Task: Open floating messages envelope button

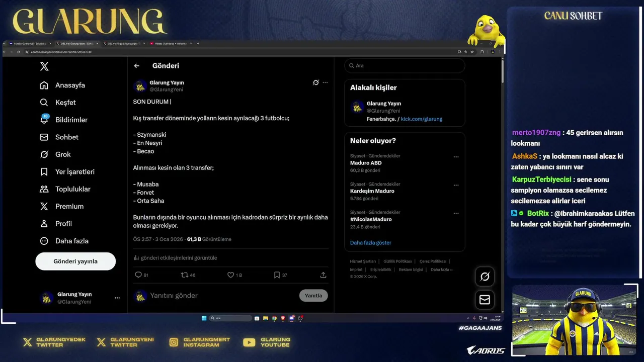Action: [x=485, y=300]
